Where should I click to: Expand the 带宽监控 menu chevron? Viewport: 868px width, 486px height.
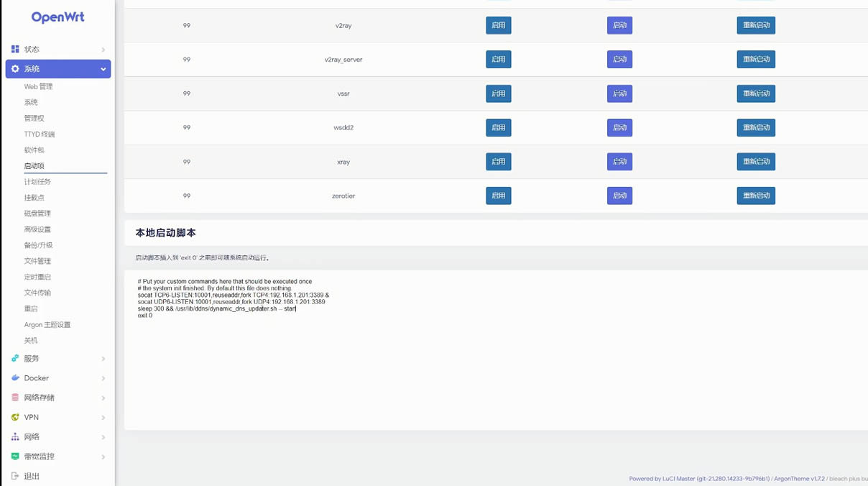(103, 457)
